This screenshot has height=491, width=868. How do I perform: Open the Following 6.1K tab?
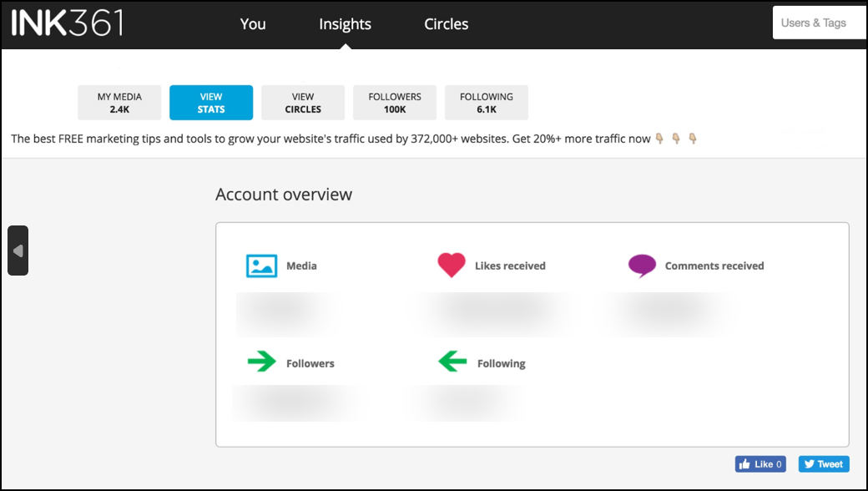pyautogui.click(x=487, y=103)
